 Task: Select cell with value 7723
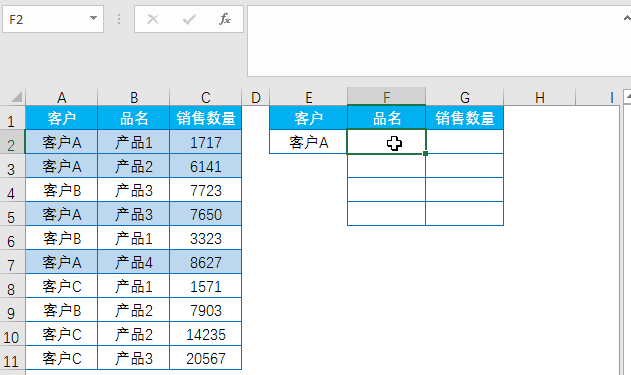(206, 190)
